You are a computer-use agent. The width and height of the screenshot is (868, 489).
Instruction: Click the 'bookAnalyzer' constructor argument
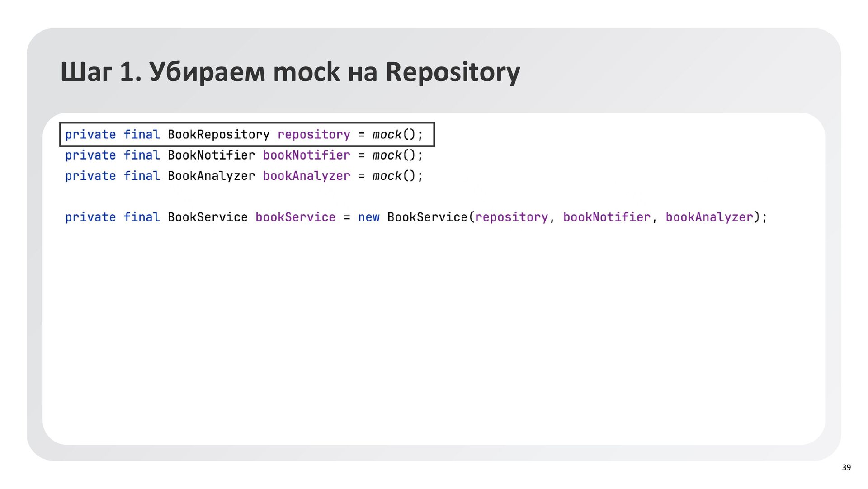(709, 217)
